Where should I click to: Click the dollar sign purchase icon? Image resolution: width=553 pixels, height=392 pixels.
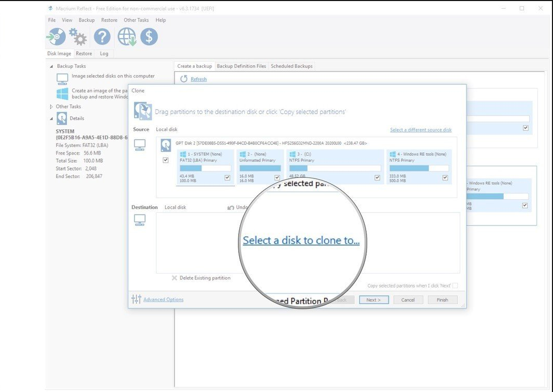tap(149, 37)
